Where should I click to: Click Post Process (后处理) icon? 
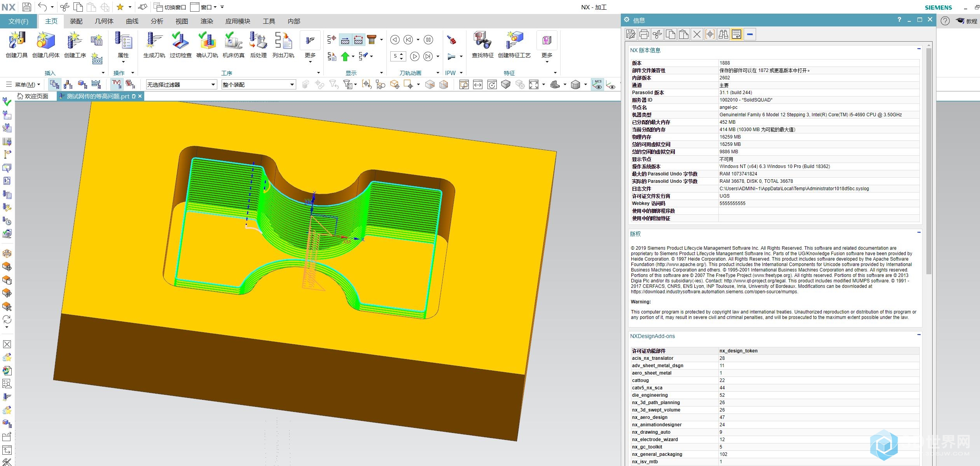click(258, 40)
